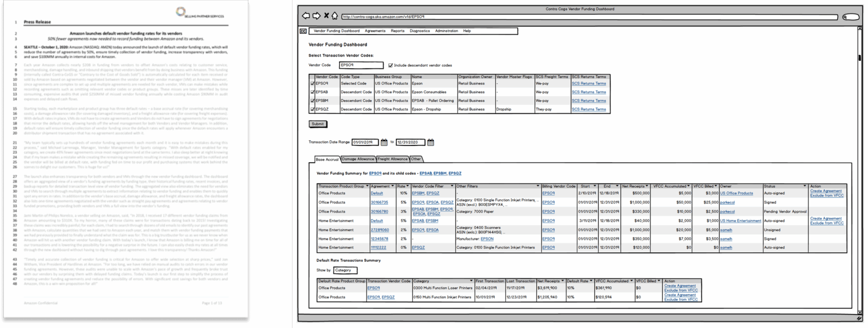Click the browser back arrow
Viewport: 868px width, 328px height.
[x=305, y=16]
